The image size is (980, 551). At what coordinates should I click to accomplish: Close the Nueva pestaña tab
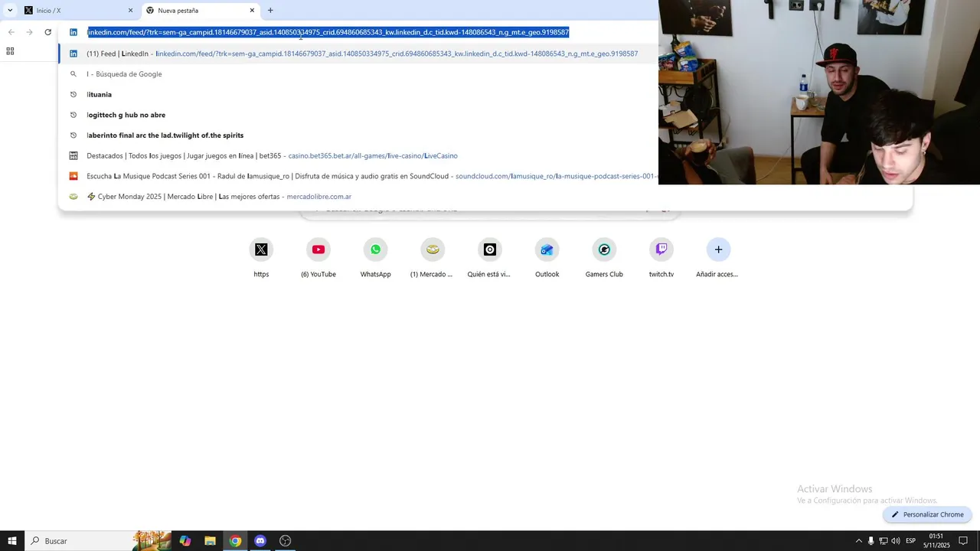coord(252,11)
